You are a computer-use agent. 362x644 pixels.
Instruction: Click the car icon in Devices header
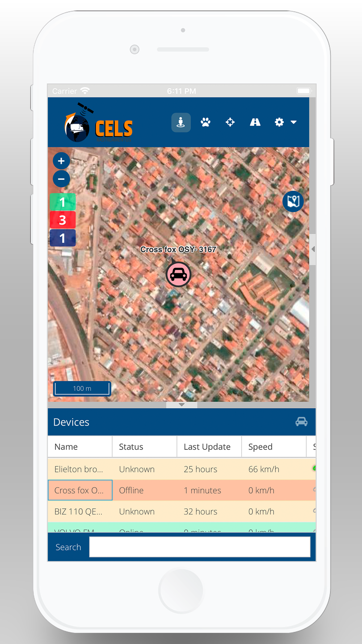click(x=302, y=422)
